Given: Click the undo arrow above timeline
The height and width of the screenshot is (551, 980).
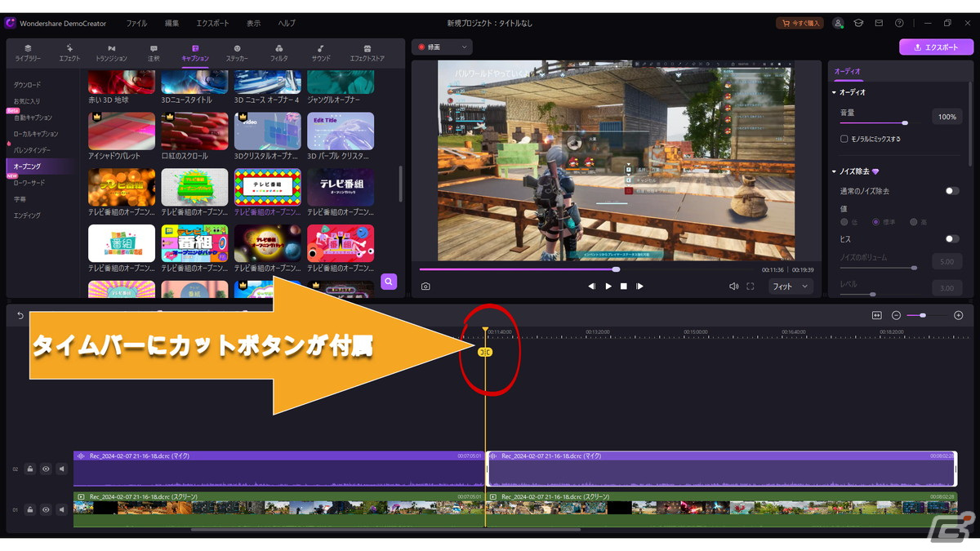Looking at the screenshot, I should (x=20, y=315).
